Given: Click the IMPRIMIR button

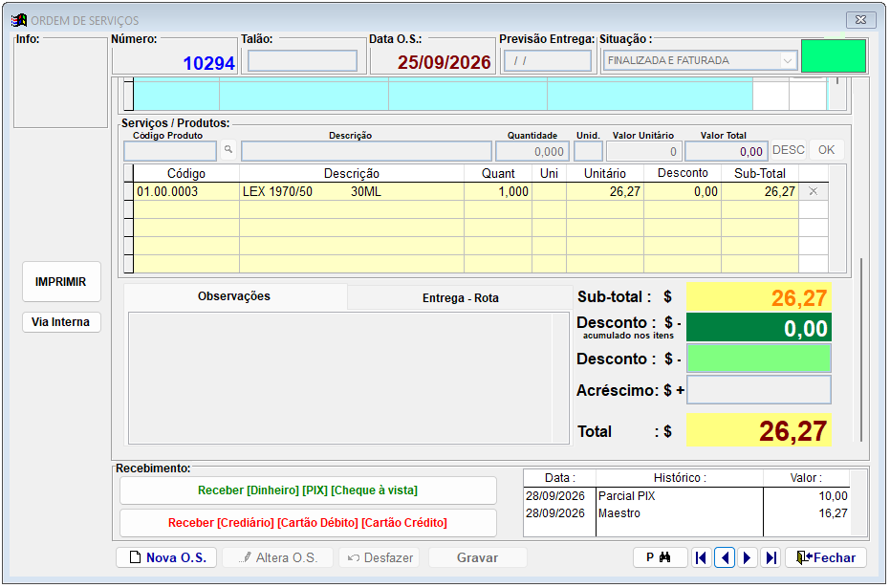Looking at the screenshot, I should pyautogui.click(x=61, y=282).
